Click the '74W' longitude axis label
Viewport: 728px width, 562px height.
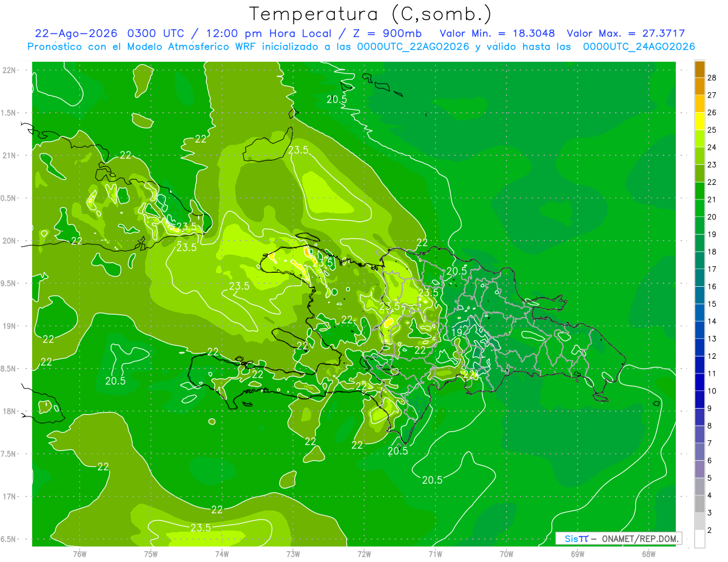pyautogui.click(x=222, y=554)
